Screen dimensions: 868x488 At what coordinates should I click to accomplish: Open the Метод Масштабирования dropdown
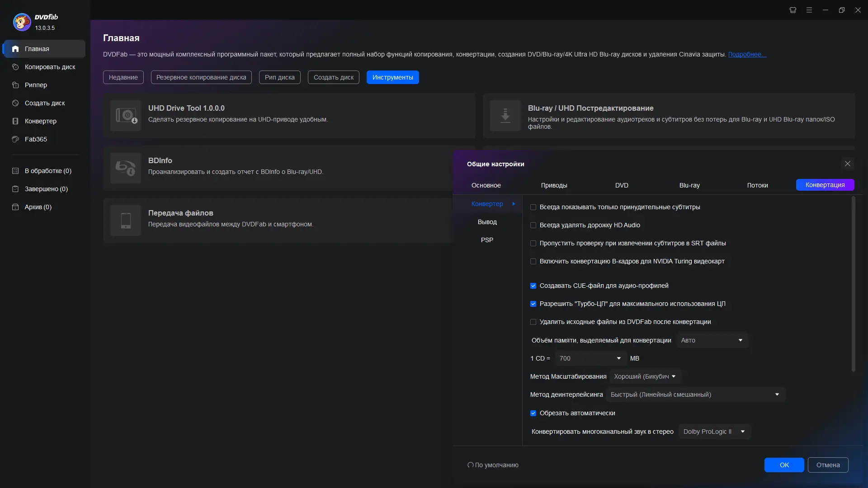(645, 376)
